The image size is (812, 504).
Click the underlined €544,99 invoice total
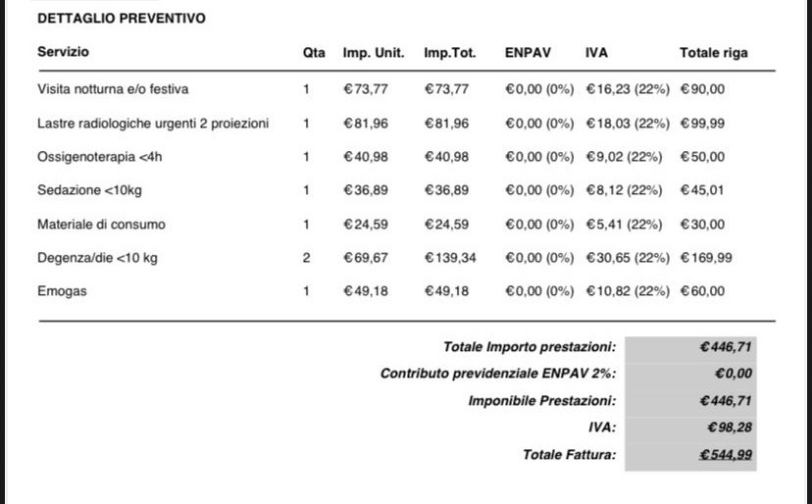[x=726, y=454]
